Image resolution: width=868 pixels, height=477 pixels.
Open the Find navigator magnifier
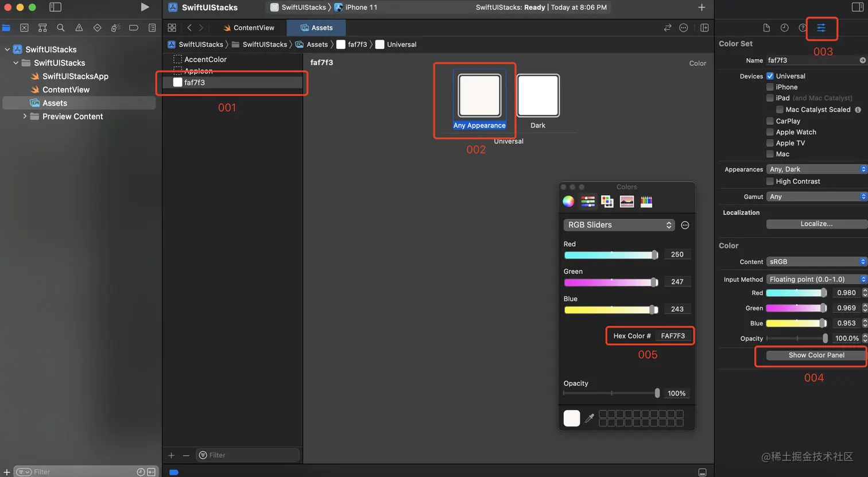[61, 28]
